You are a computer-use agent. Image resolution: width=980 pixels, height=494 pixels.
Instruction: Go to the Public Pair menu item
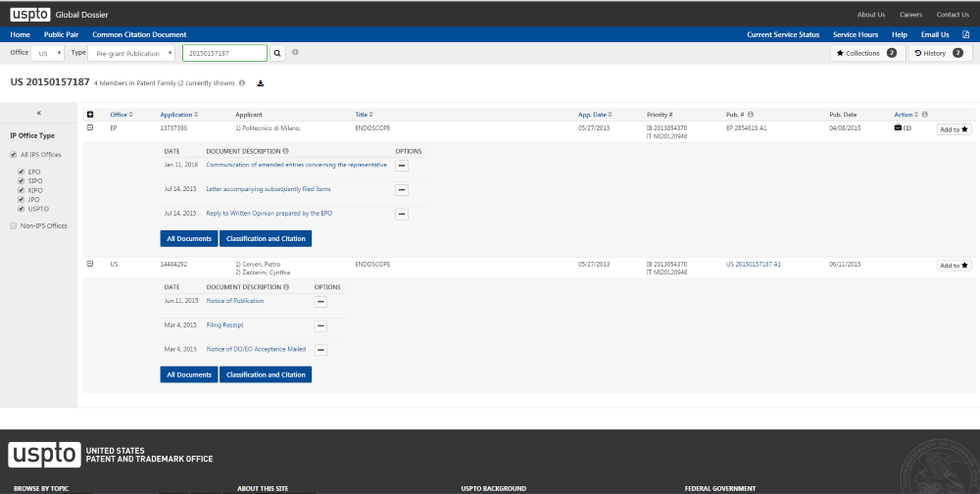(61, 34)
